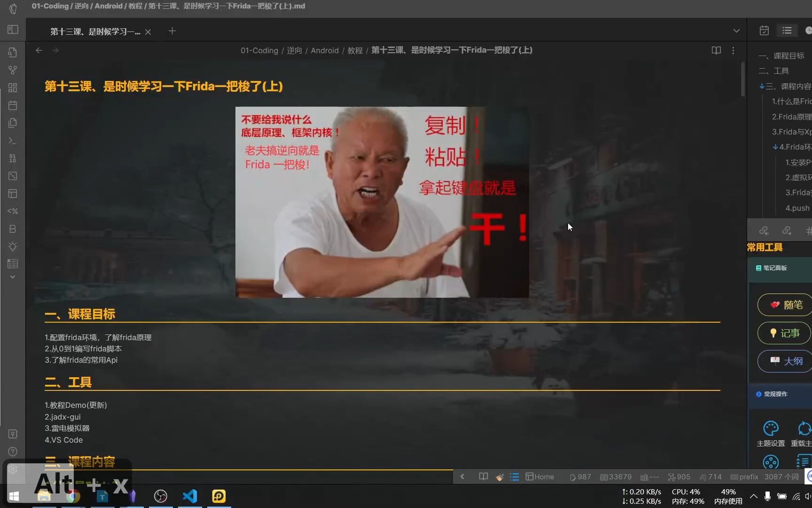Open the tab list dropdown chevron
The width and height of the screenshot is (812, 508).
pos(736,31)
